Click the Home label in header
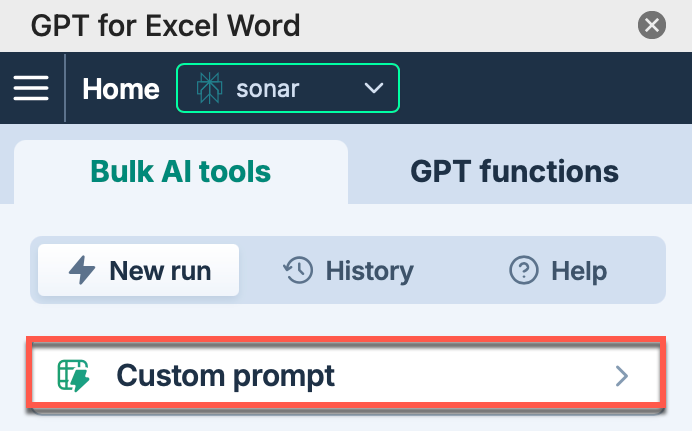This screenshot has width=692, height=431. [120, 88]
